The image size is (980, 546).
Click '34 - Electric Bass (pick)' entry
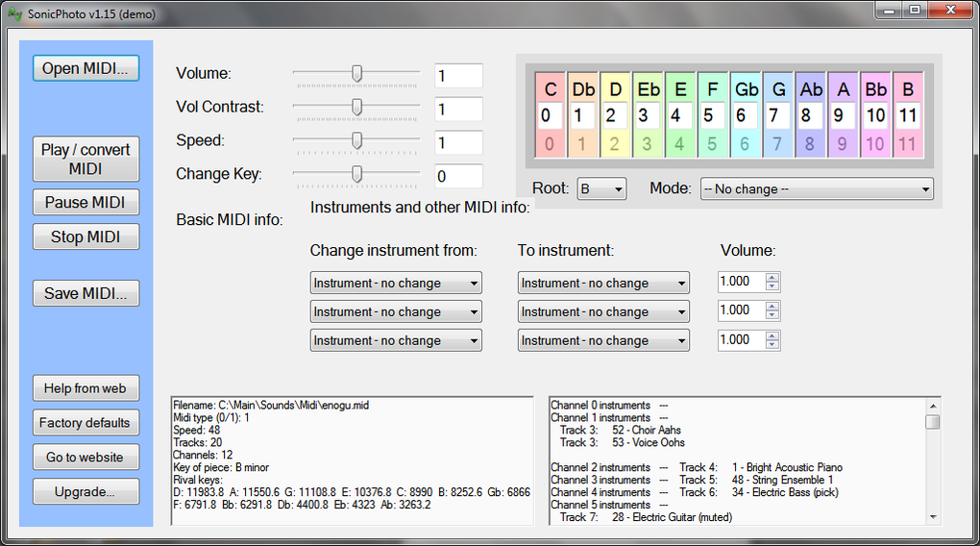[785, 493]
